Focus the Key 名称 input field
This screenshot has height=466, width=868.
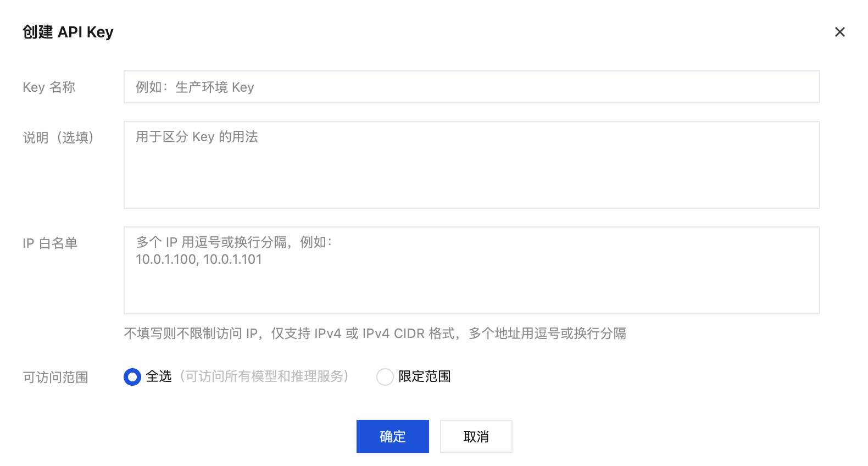pos(472,87)
